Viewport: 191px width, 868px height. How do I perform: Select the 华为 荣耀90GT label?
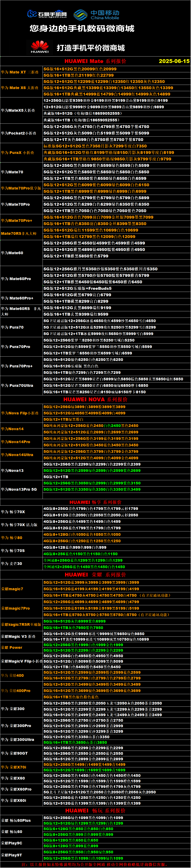pos(14,753)
